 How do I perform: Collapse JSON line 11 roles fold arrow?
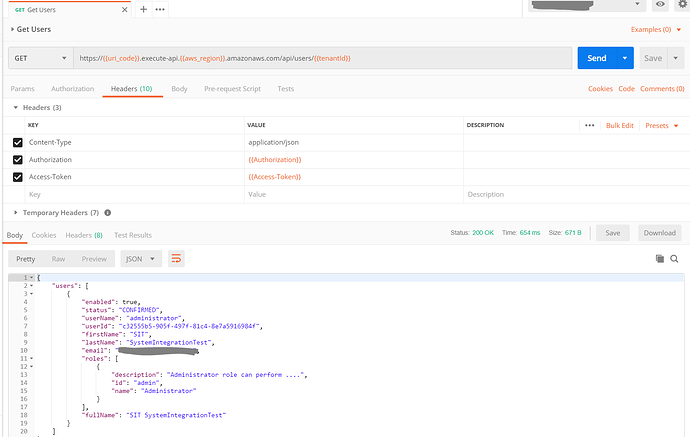pyautogui.click(x=32, y=358)
